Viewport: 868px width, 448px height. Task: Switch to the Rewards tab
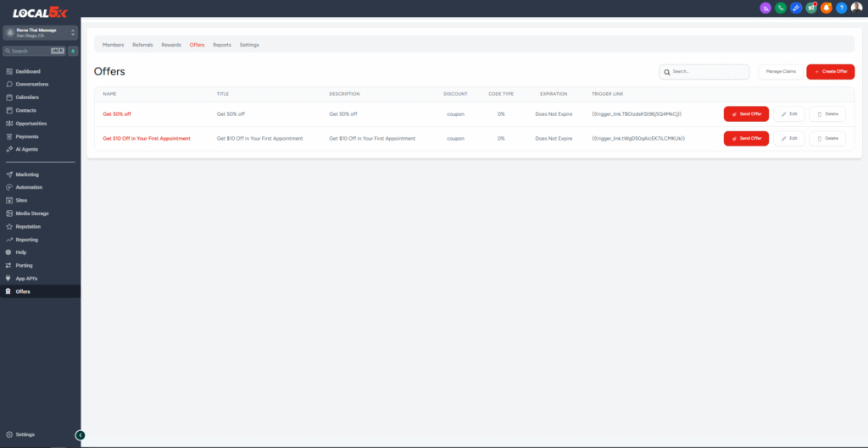click(171, 45)
